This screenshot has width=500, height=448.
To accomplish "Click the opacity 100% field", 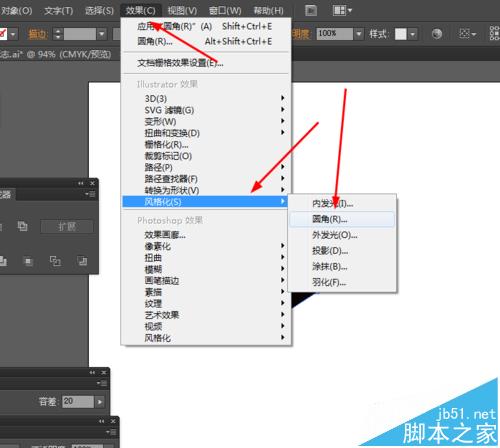I will coord(335,34).
